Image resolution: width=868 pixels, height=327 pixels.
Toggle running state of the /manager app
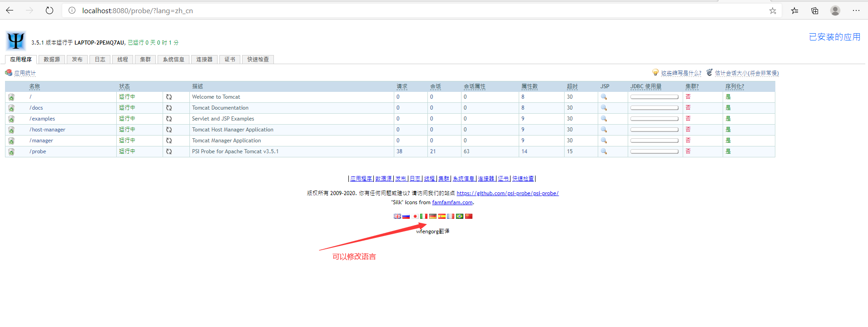[x=127, y=141]
